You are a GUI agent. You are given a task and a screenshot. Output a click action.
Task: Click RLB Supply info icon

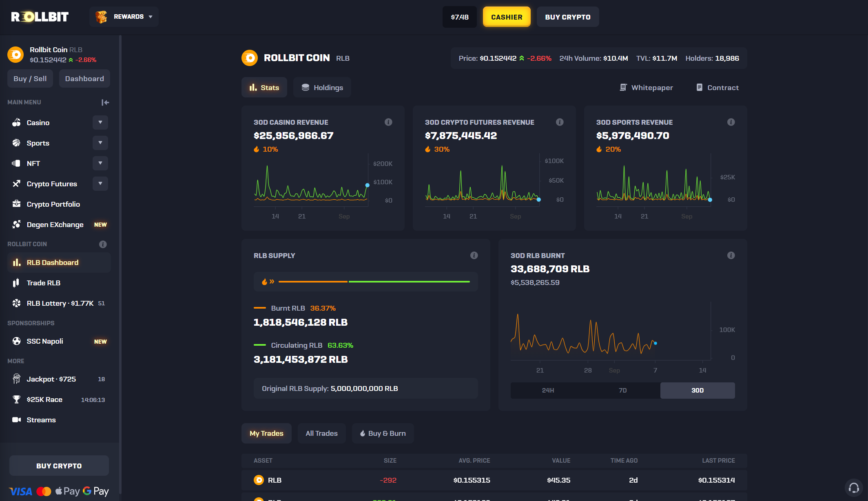click(474, 255)
